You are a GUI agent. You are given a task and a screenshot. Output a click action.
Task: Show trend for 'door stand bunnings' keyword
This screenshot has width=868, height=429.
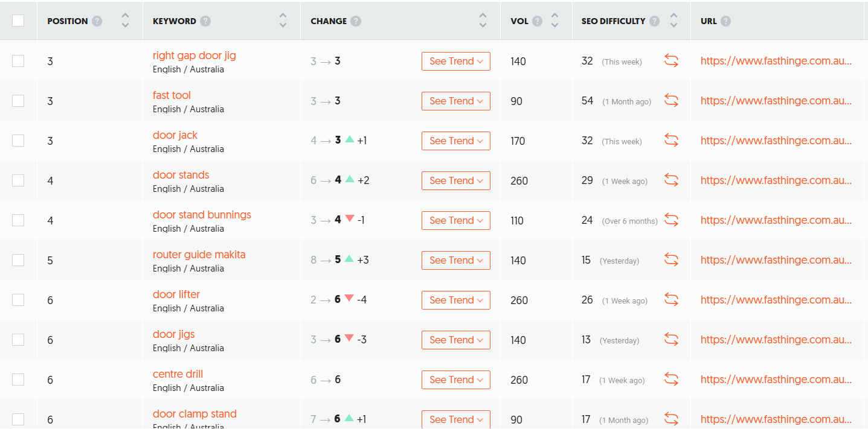pyautogui.click(x=455, y=220)
